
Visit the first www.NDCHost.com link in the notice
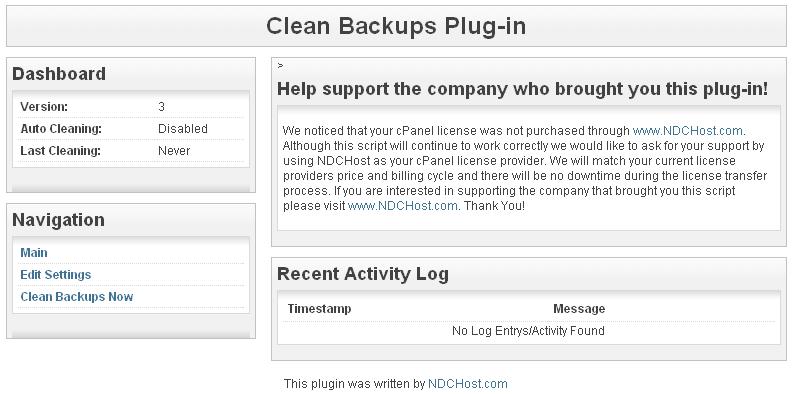688,130
